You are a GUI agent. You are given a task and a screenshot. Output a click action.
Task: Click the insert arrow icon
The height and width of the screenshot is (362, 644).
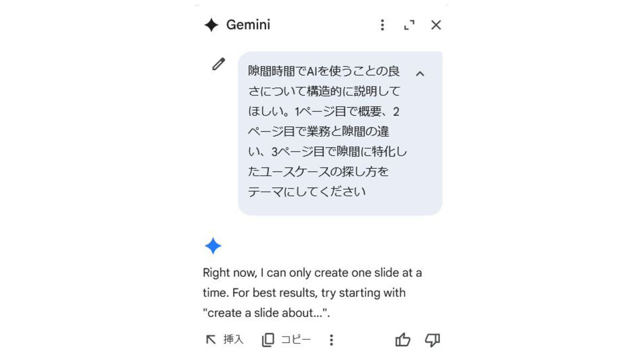pyautogui.click(x=211, y=340)
